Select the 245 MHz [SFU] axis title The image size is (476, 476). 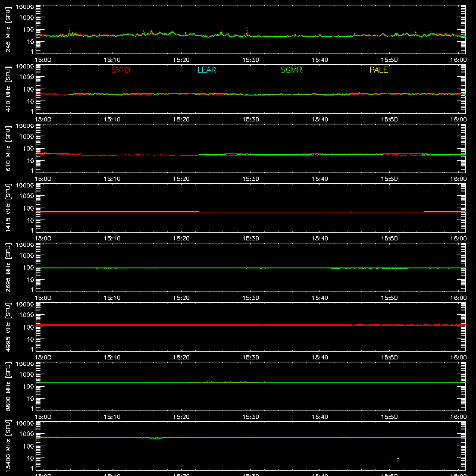pos(8,29)
